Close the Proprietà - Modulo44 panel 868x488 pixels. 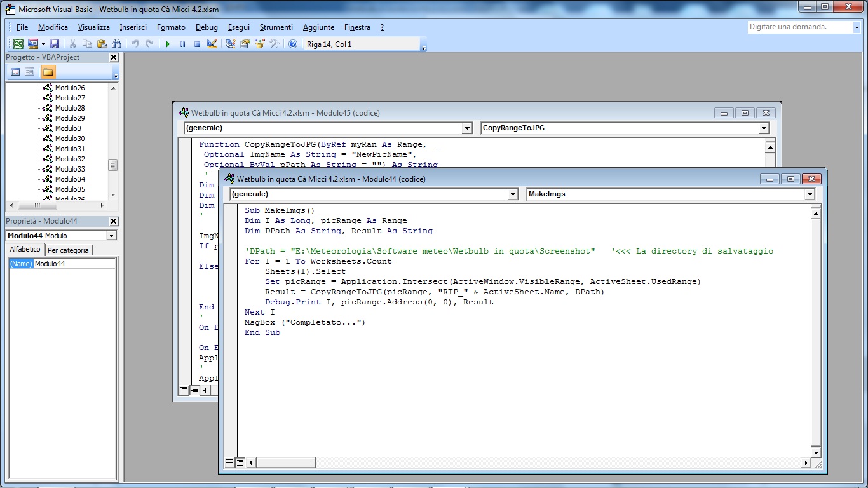click(114, 221)
